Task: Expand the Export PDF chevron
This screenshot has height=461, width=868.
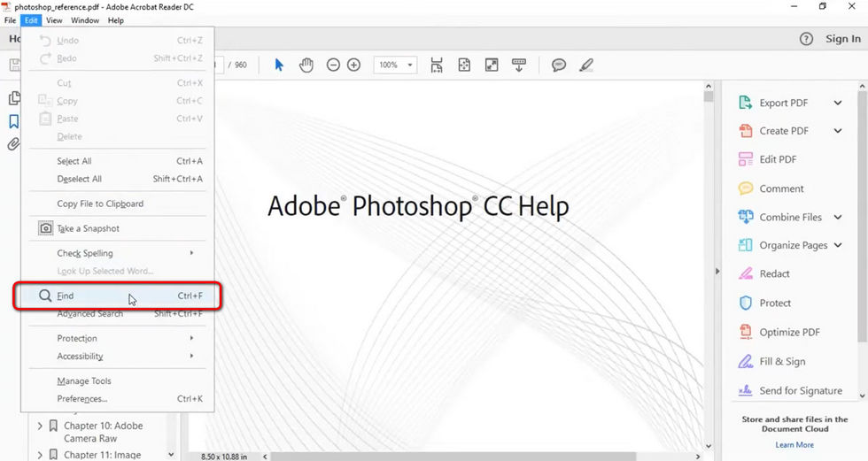Action: [838, 103]
